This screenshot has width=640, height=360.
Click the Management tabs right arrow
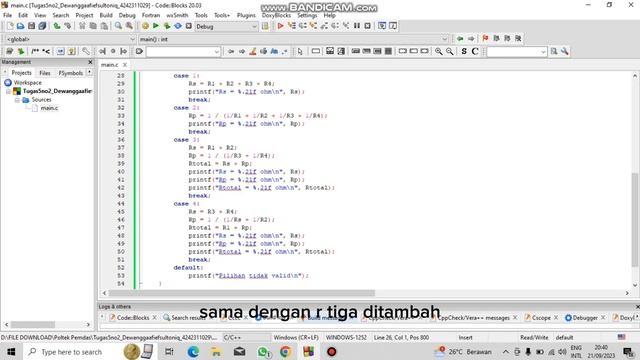(x=89, y=73)
